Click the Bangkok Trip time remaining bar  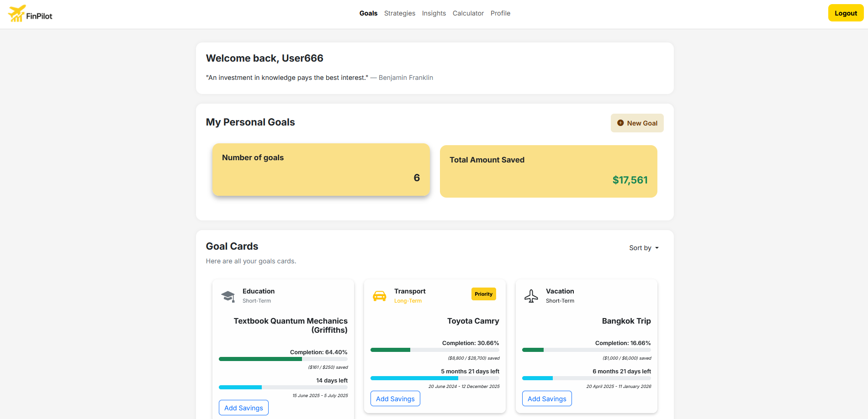point(586,378)
